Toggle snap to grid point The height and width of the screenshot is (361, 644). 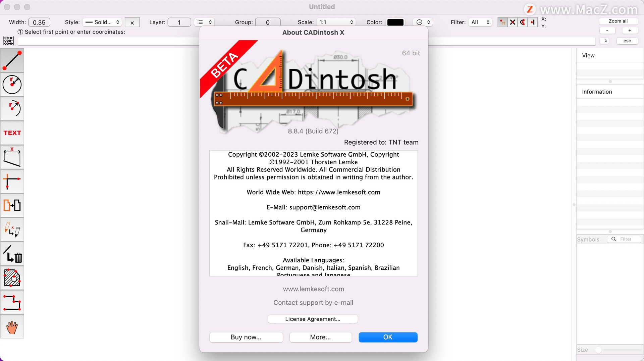(x=502, y=22)
